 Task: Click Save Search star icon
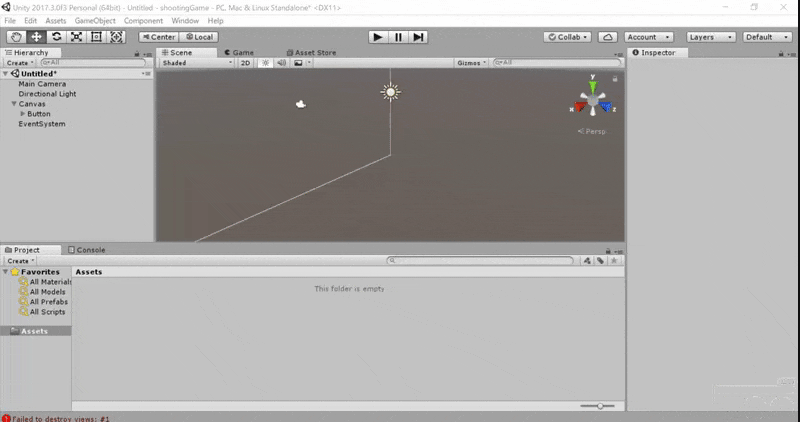point(614,261)
